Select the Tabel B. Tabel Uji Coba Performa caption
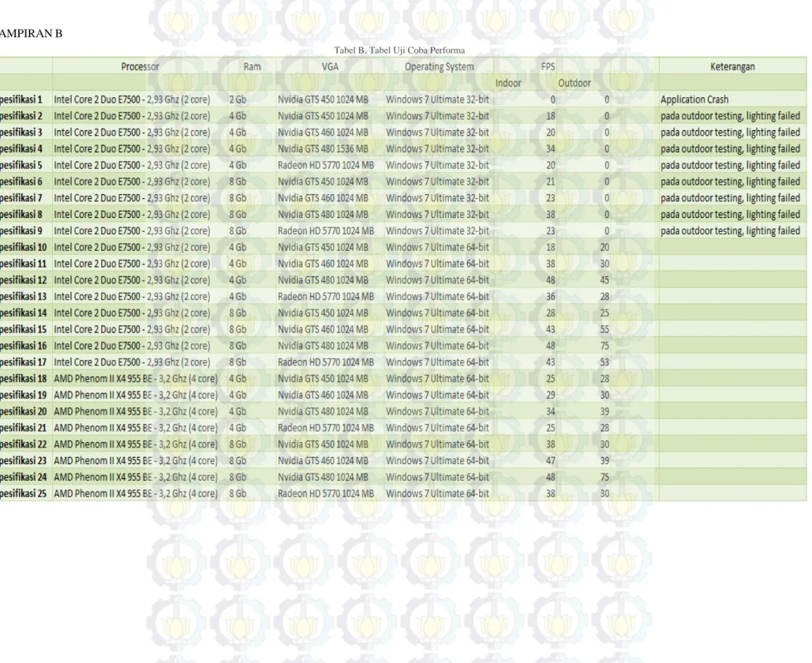Image resolution: width=812 pixels, height=663 pixels. [399, 51]
